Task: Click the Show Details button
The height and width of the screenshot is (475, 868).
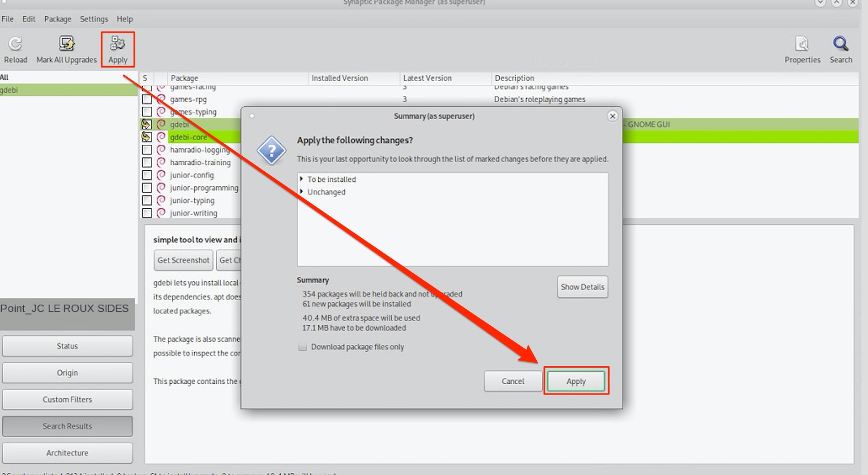Action: [x=582, y=287]
